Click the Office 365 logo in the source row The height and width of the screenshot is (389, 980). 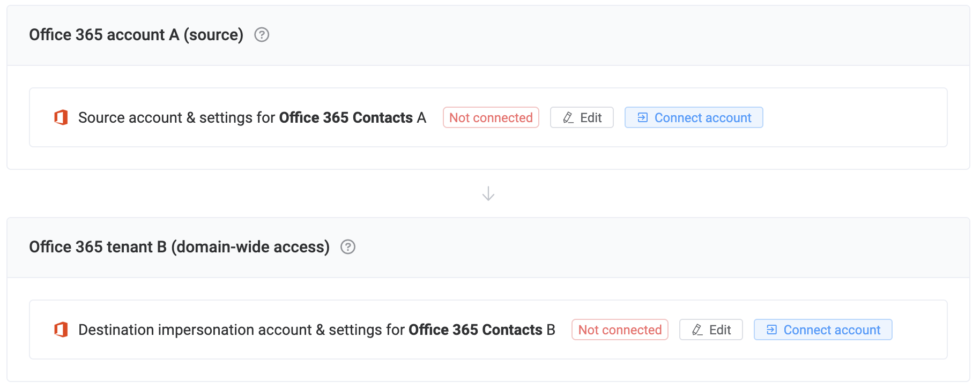point(62,117)
